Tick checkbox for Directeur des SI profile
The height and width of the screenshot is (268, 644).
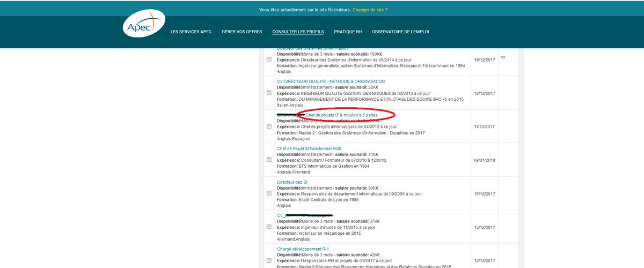tap(269, 193)
